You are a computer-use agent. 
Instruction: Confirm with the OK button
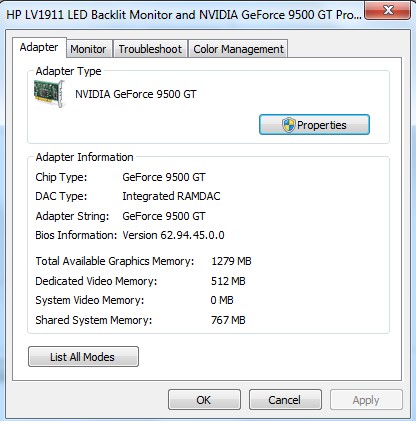click(x=204, y=400)
